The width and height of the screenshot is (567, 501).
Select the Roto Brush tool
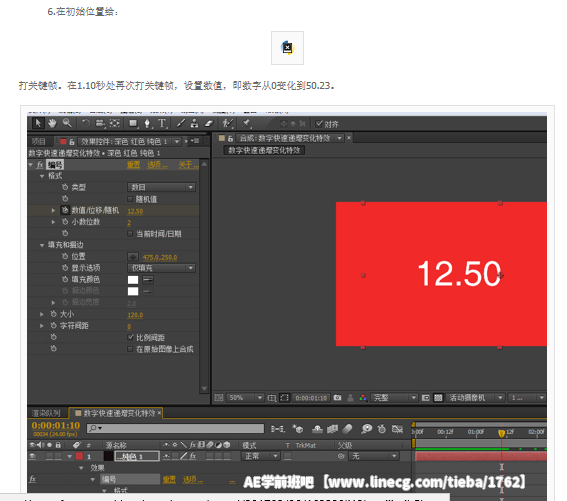227,123
